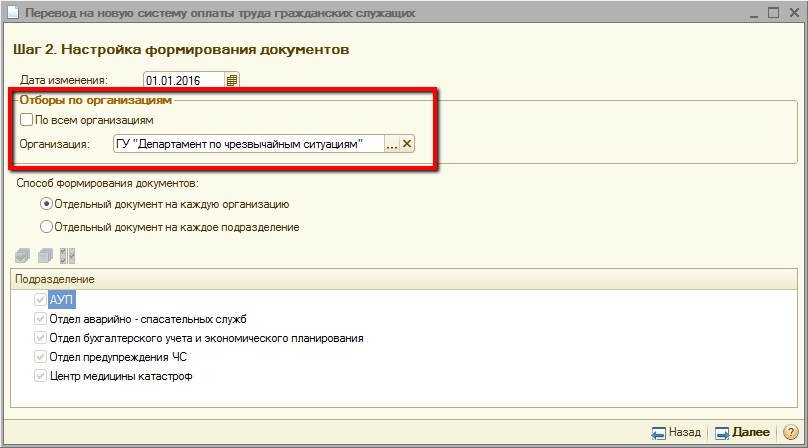The height and width of the screenshot is (448, 808).
Task: Close the wizard window
Action: pos(790,14)
